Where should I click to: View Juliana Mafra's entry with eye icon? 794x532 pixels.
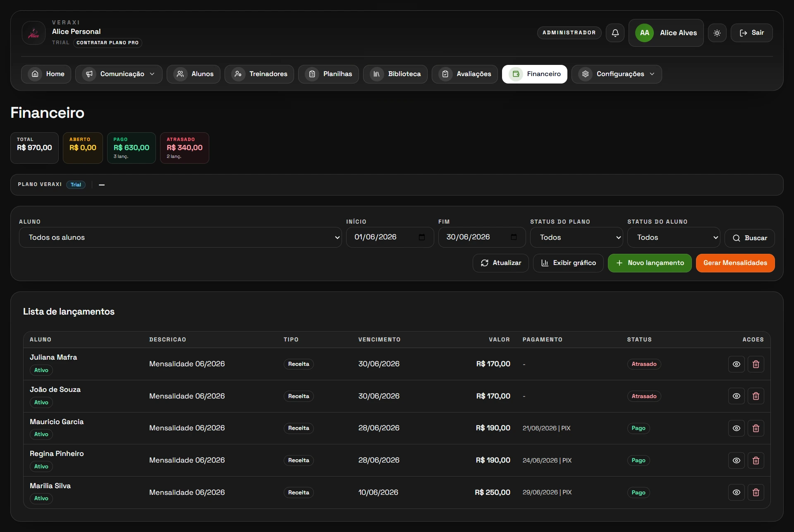(737, 364)
